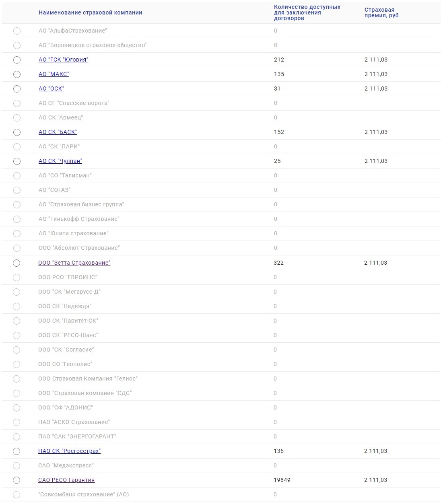Click the "Количество доступных для заключения договоров" header
Image resolution: width=443 pixels, height=504 pixels.
coord(307,12)
